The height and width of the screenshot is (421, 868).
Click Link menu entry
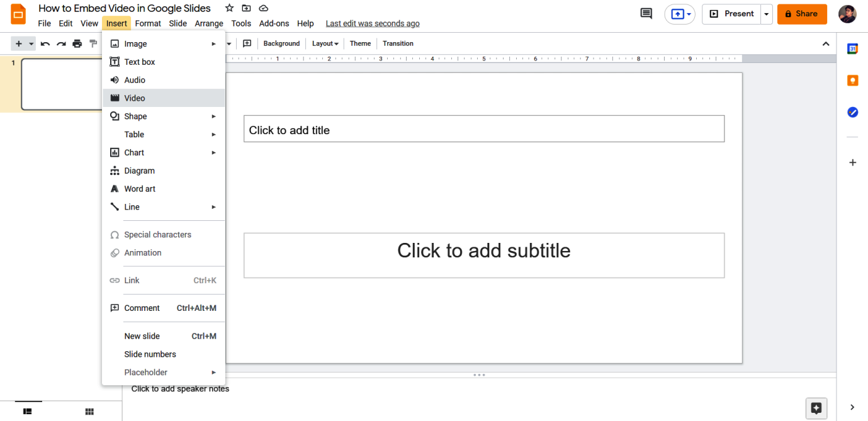[164, 281]
